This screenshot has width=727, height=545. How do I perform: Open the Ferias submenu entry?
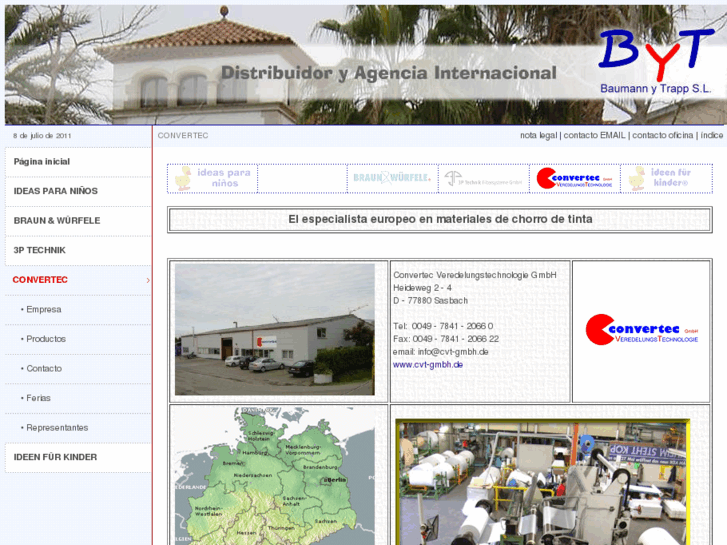pyautogui.click(x=36, y=398)
